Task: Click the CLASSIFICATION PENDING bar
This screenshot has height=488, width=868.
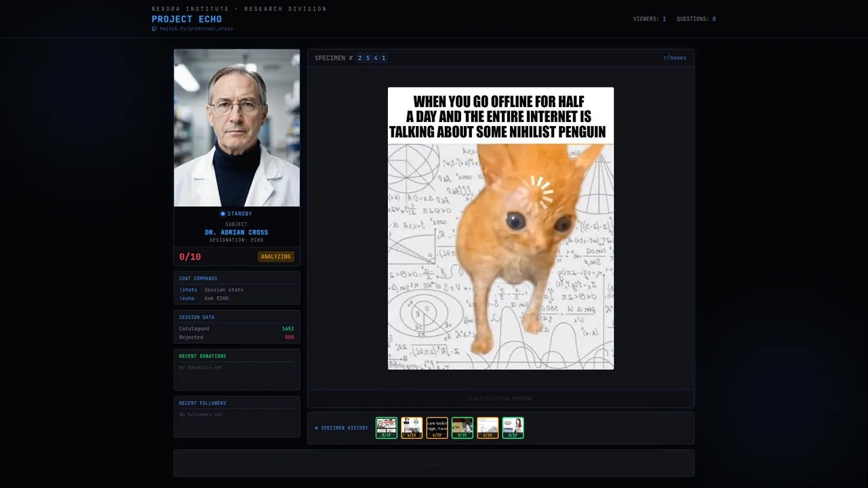Action: point(500,399)
